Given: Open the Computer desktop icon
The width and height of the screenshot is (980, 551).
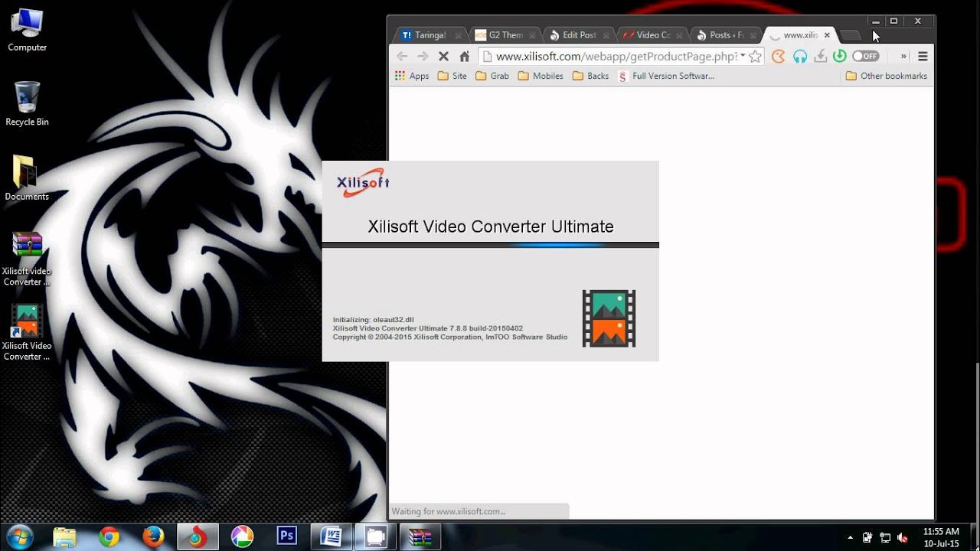Looking at the screenshot, I should (27, 31).
